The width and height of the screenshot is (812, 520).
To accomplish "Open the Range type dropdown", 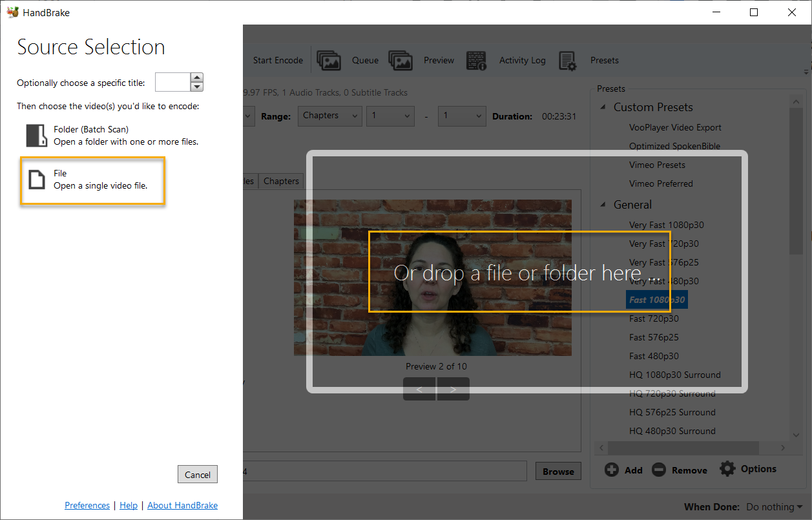I will pos(329,116).
